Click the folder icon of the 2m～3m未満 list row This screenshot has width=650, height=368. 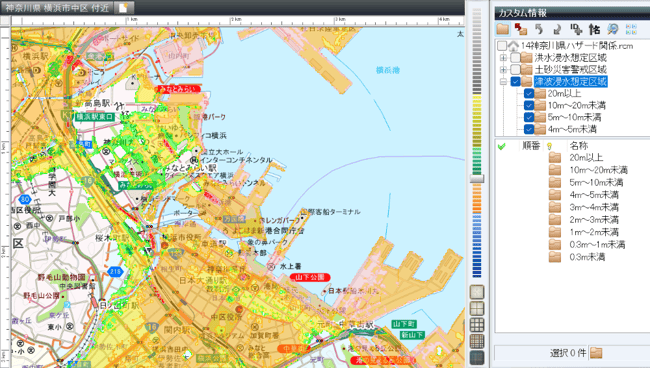(555, 220)
